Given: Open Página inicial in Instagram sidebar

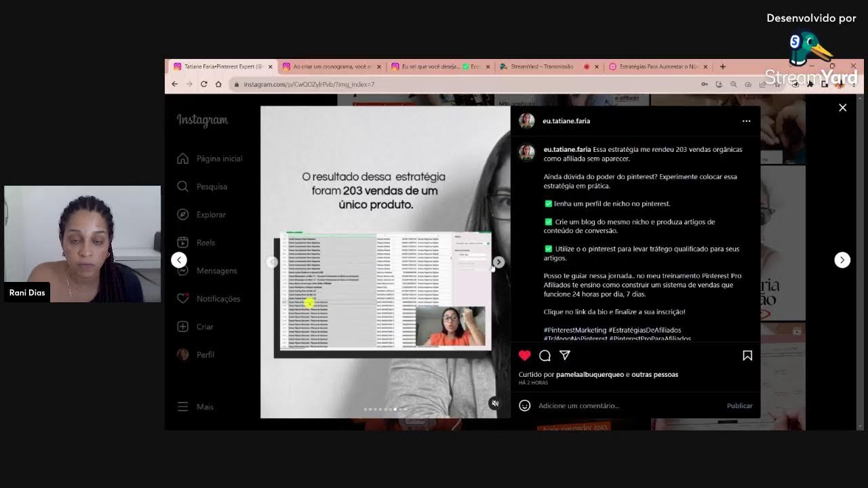Looking at the screenshot, I should click(x=210, y=159).
